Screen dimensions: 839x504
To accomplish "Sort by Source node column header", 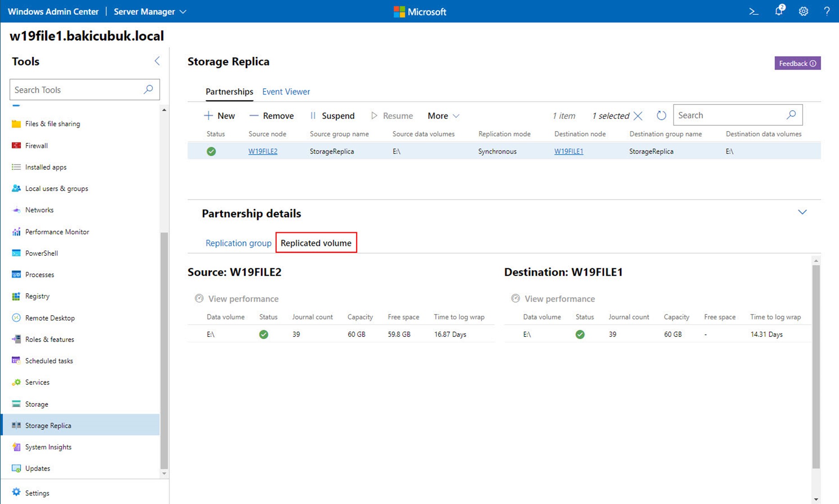I will point(267,134).
